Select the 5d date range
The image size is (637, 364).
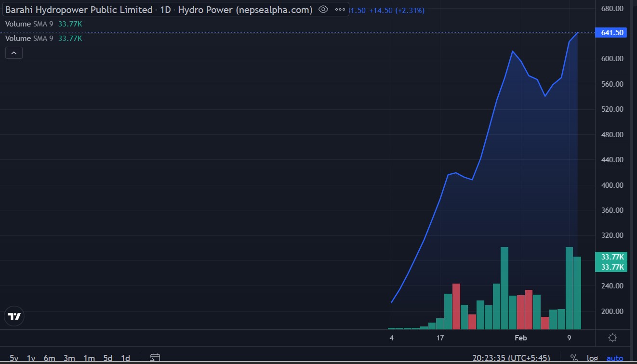pyautogui.click(x=108, y=358)
